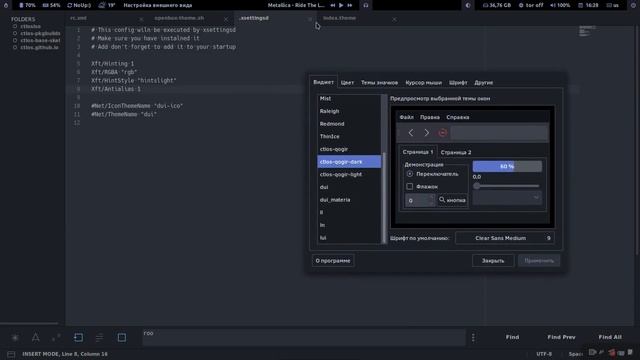
Task: Toggle the tor off indicator
Action: tap(531, 5)
